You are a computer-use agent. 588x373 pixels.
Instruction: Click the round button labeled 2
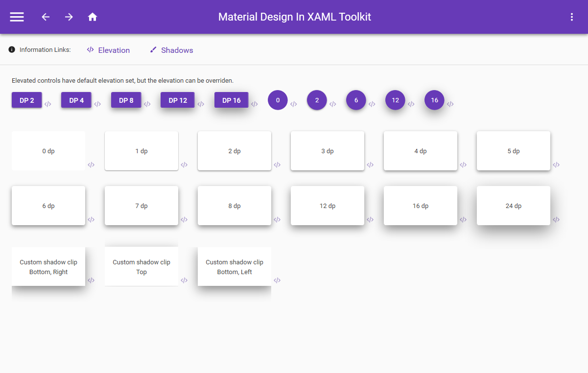317,100
